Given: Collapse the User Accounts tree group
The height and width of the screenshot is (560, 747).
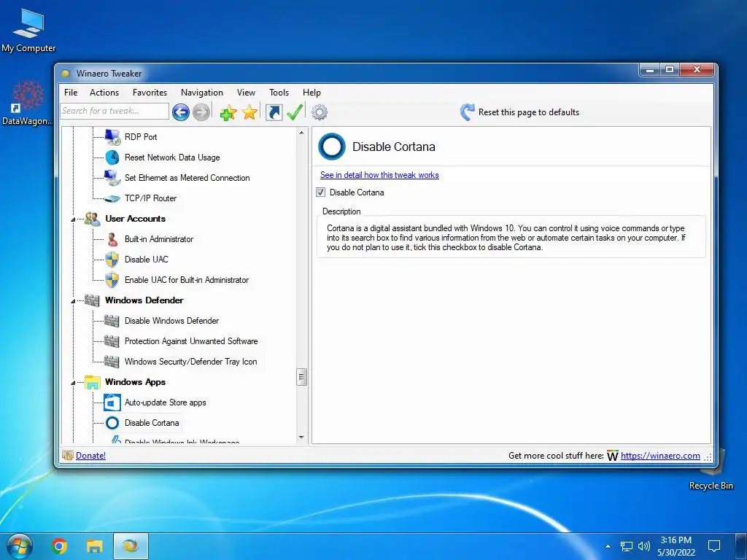Looking at the screenshot, I should (74, 219).
